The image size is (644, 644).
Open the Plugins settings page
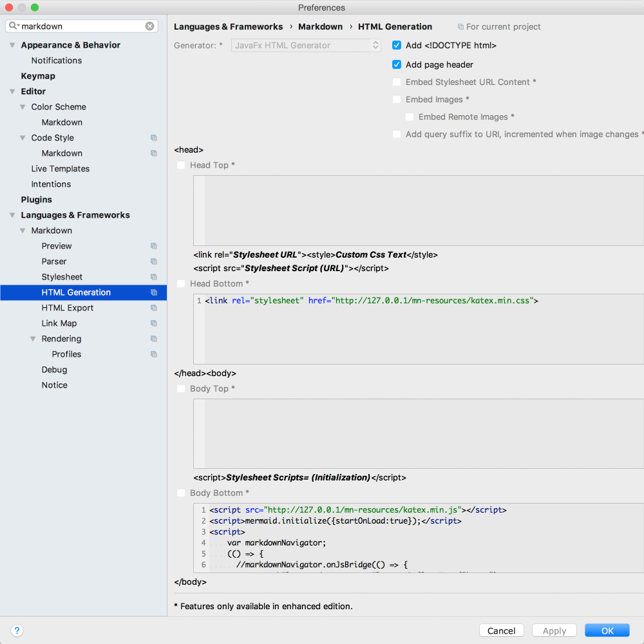pyautogui.click(x=36, y=200)
